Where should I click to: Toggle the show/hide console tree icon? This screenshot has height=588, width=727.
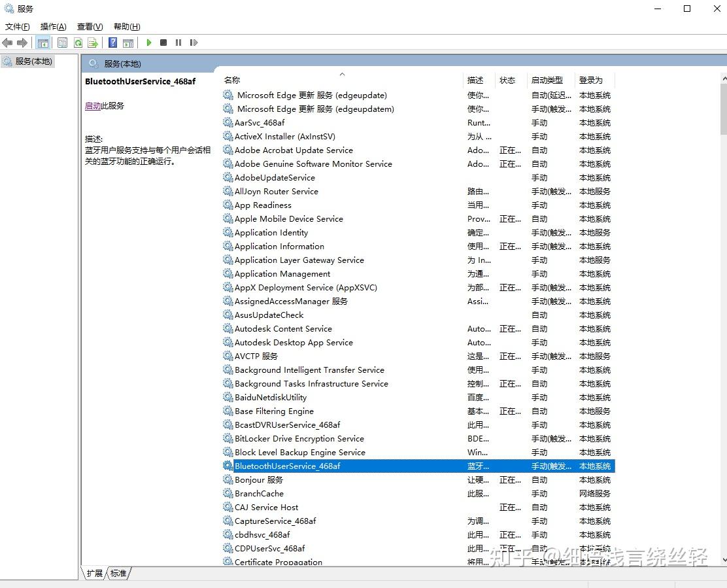[x=43, y=43]
